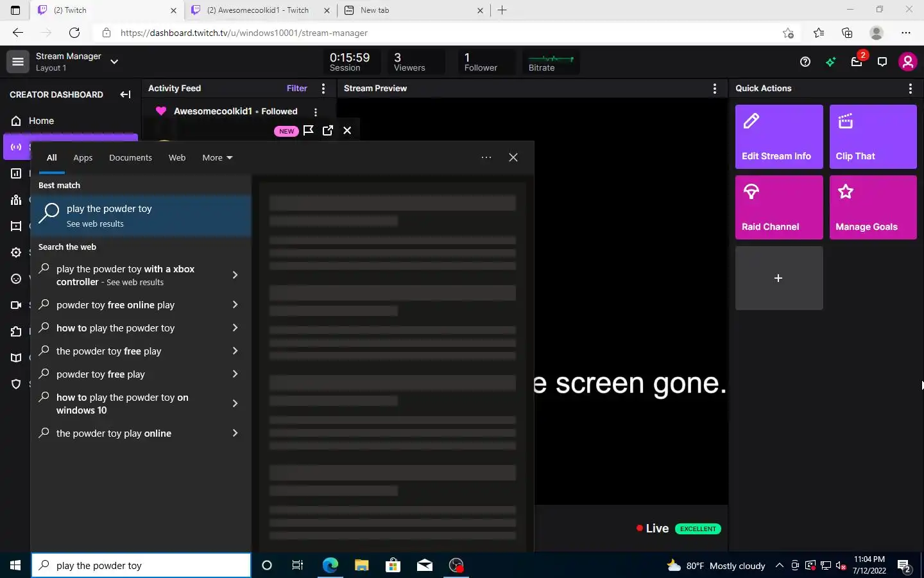Image resolution: width=924 pixels, height=578 pixels.
Task: Expand arrow for the powder toy play online
Action: [235, 433]
